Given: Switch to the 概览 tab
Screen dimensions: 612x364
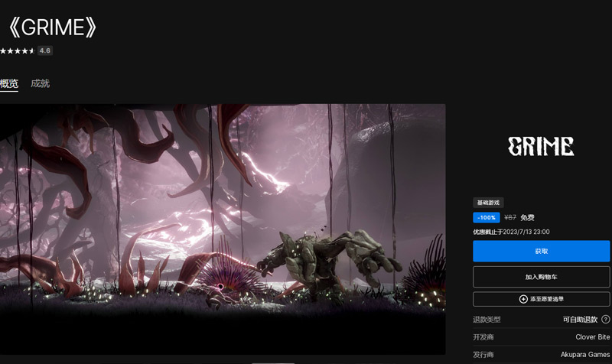Looking at the screenshot, I should [9, 83].
